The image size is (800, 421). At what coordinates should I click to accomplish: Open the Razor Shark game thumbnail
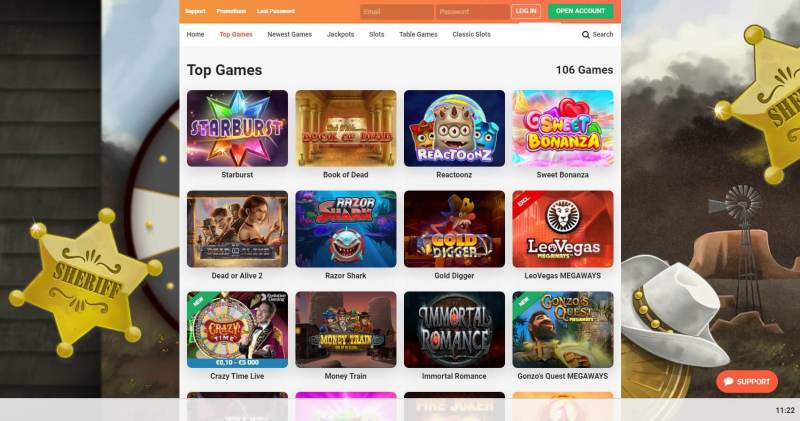tap(345, 229)
